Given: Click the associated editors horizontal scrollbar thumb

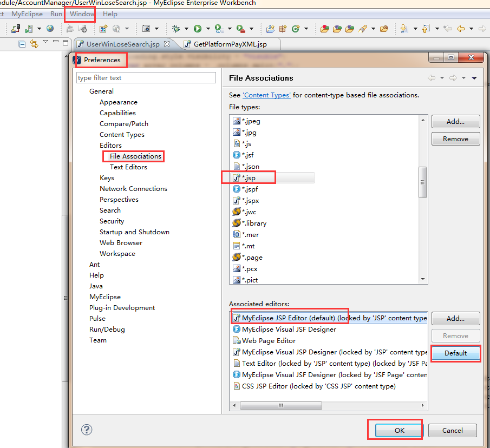Looking at the screenshot, I should [x=280, y=405].
